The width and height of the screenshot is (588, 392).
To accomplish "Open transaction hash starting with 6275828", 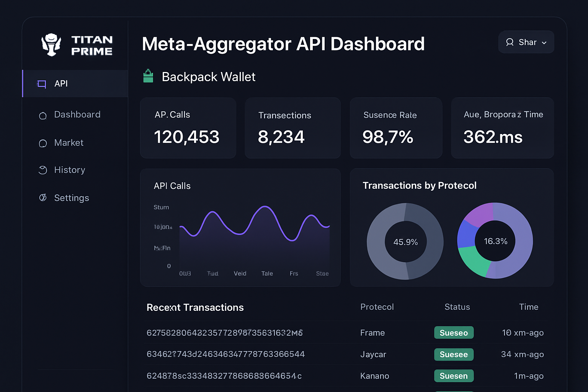I will point(224,333).
